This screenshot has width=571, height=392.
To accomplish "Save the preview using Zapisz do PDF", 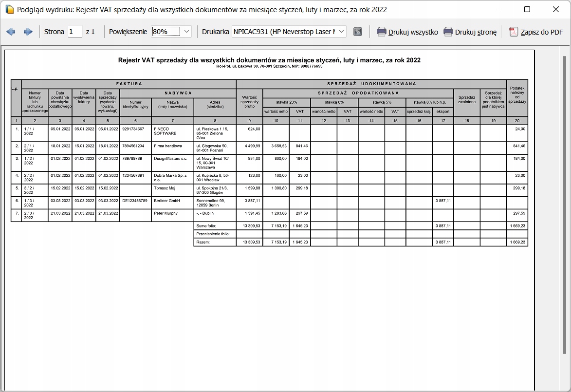I will click(536, 32).
